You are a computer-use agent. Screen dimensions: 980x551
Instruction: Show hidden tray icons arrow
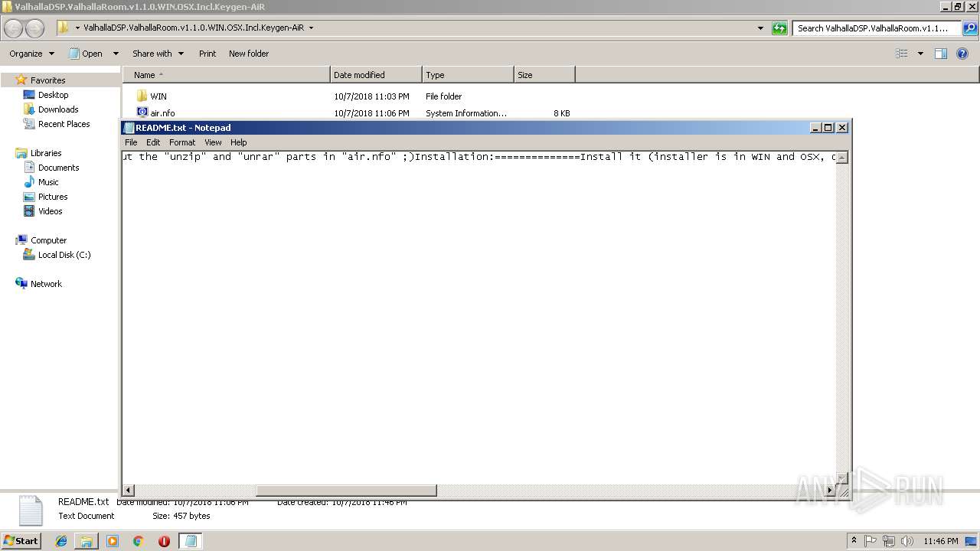point(854,541)
